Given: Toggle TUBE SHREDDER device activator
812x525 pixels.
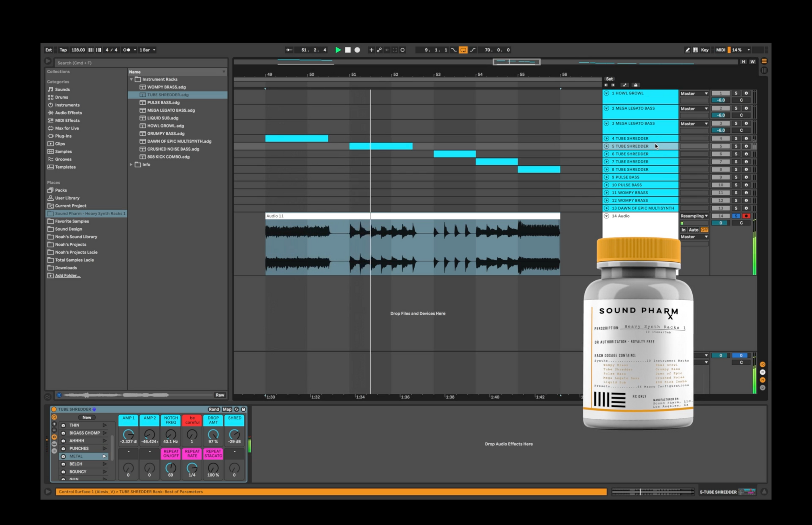Looking at the screenshot, I should (x=54, y=409).
